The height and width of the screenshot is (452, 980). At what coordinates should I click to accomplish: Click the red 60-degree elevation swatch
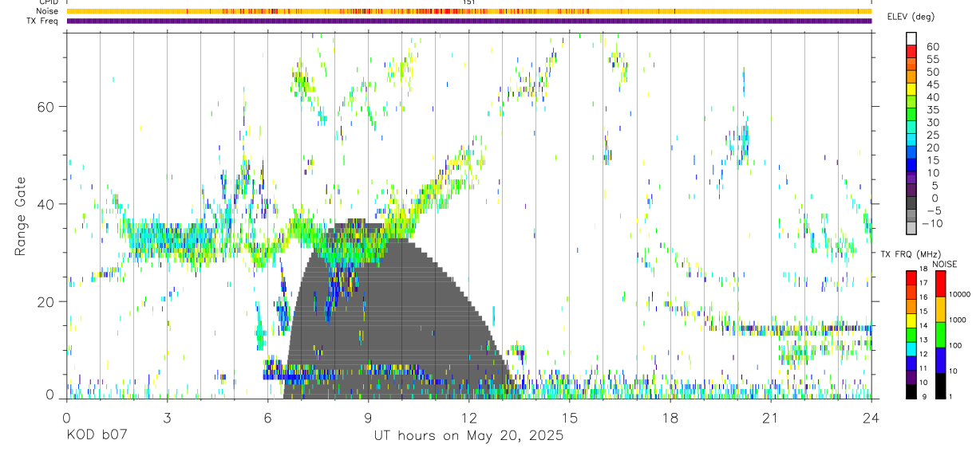pyautogui.click(x=911, y=52)
